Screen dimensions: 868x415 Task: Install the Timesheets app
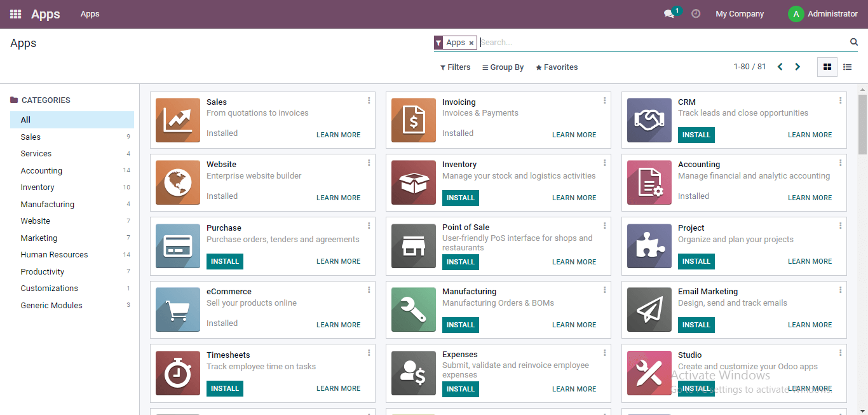point(225,388)
